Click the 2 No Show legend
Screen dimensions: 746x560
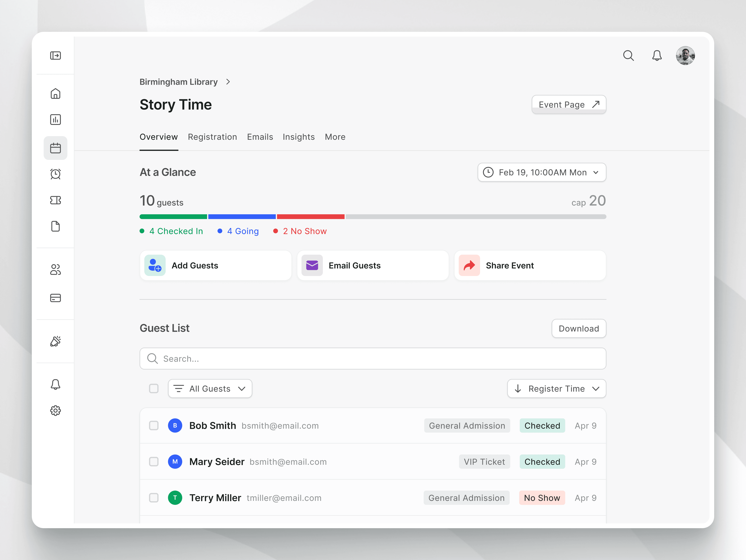point(300,231)
